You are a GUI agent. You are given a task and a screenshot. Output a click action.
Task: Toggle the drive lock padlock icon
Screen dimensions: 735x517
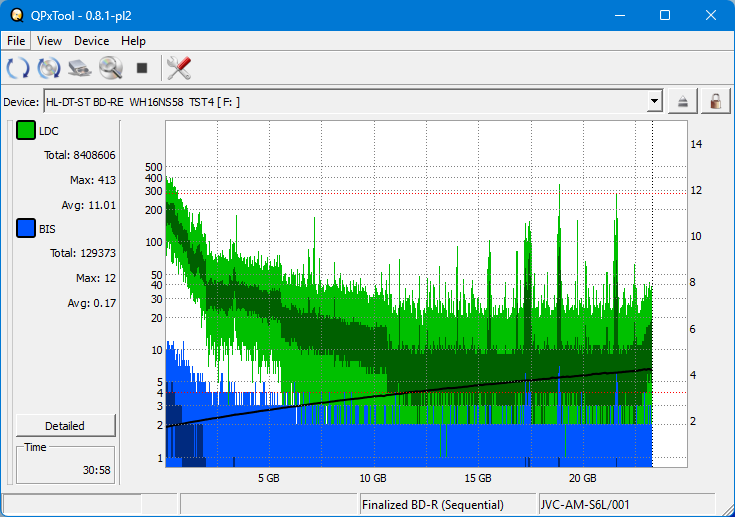click(x=714, y=101)
